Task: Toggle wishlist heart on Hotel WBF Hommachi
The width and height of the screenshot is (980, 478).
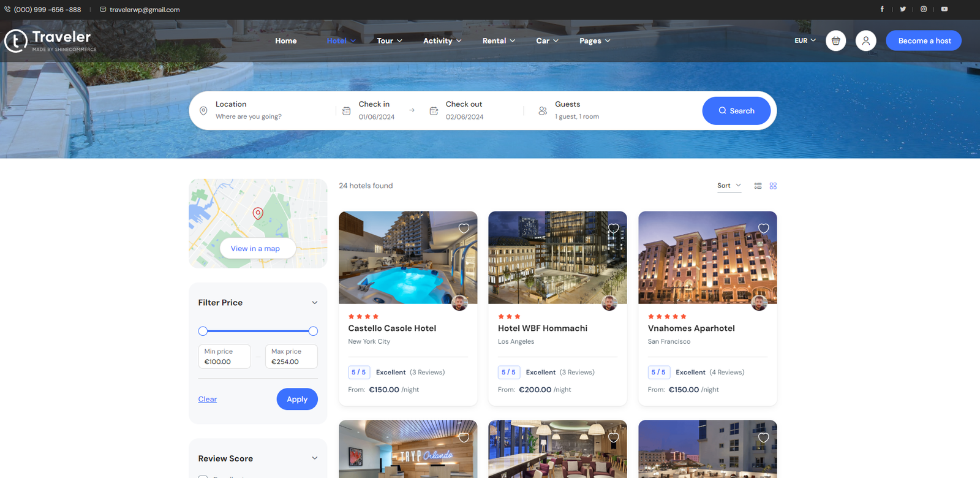Action: (x=613, y=229)
